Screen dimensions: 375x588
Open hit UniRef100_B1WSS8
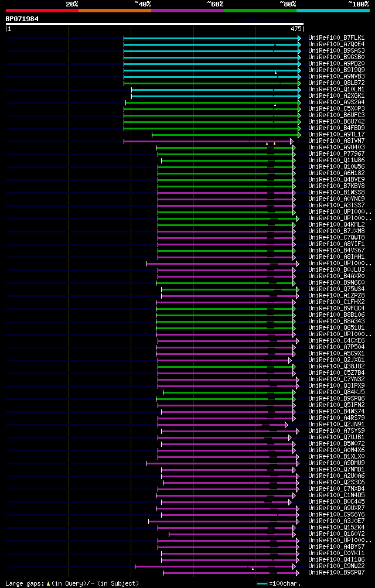click(x=336, y=193)
